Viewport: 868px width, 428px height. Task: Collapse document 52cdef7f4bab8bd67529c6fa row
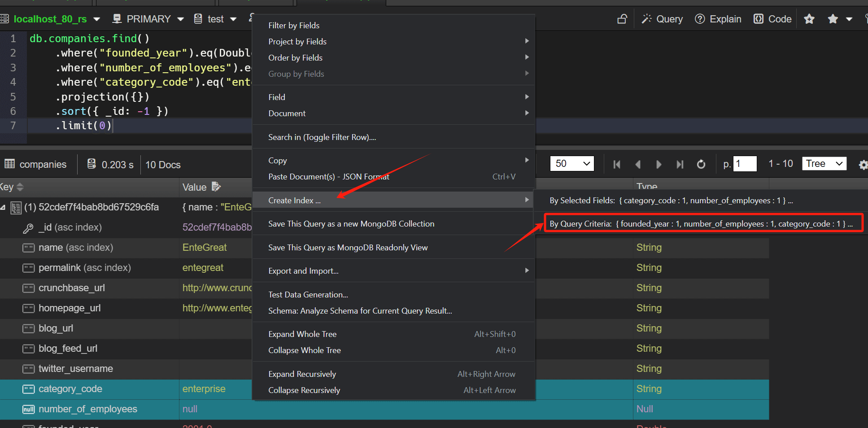pos(3,207)
